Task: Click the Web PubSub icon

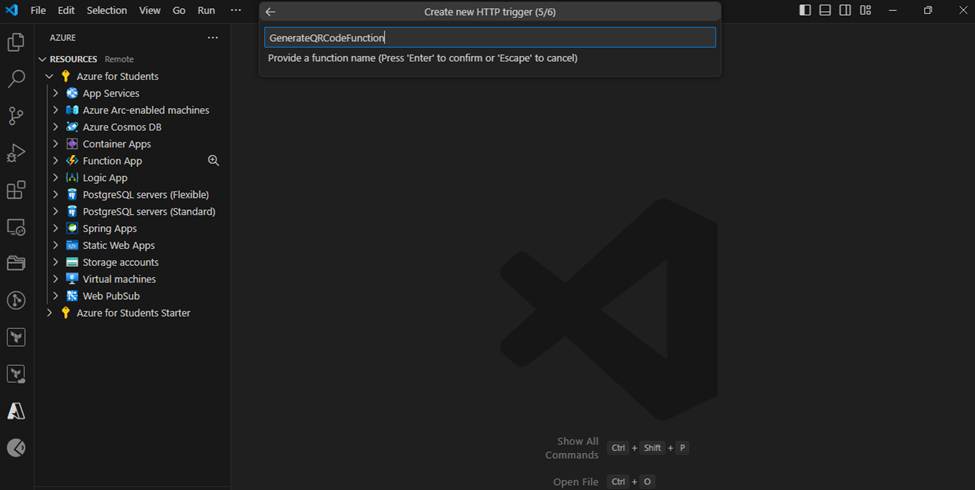Action: (72, 296)
